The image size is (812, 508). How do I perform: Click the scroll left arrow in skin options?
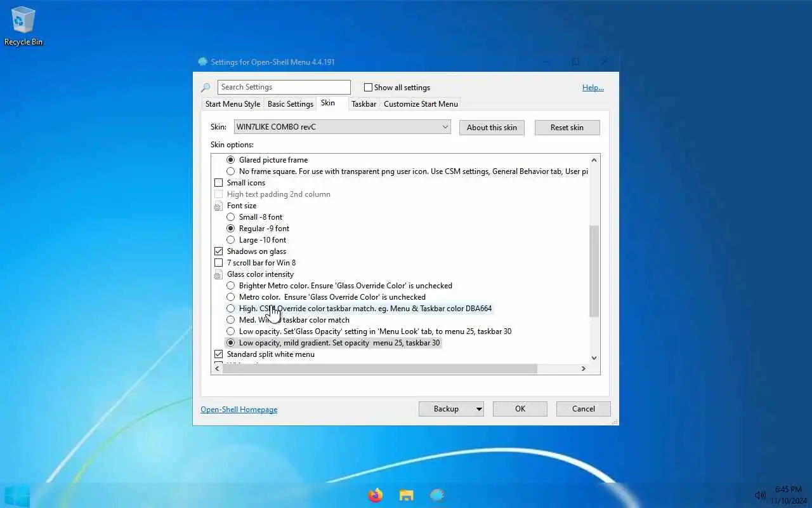tap(218, 369)
